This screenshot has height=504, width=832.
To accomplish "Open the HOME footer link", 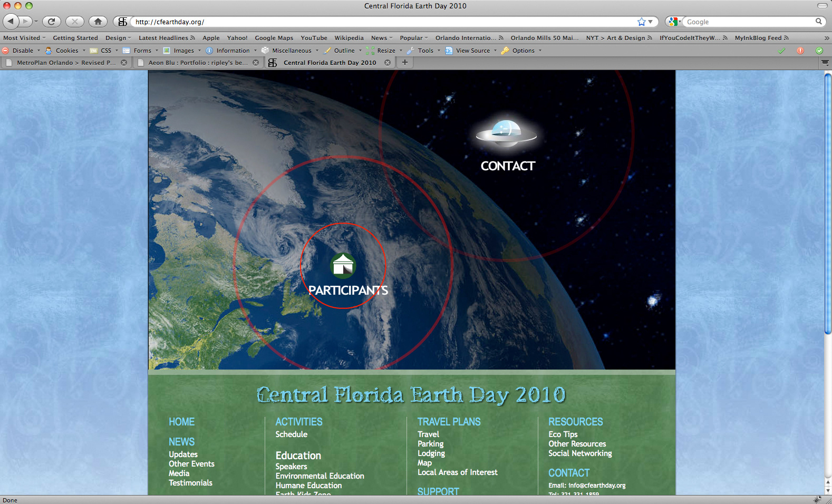I will coord(181,422).
